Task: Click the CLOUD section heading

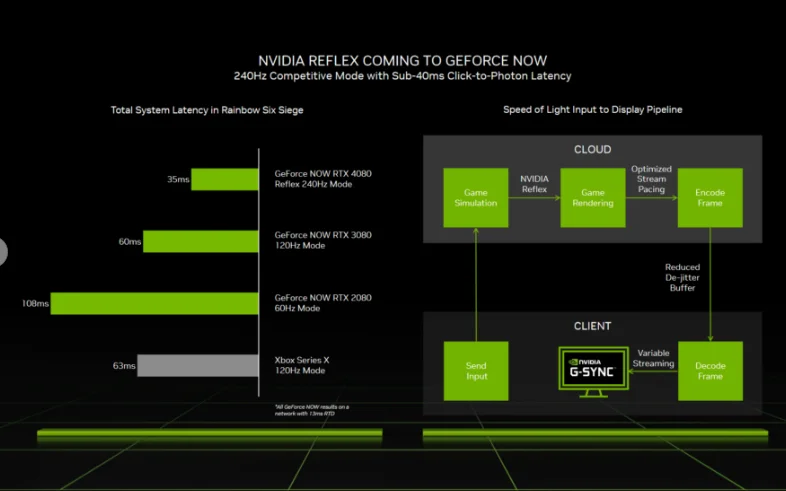Action: click(593, 149)
